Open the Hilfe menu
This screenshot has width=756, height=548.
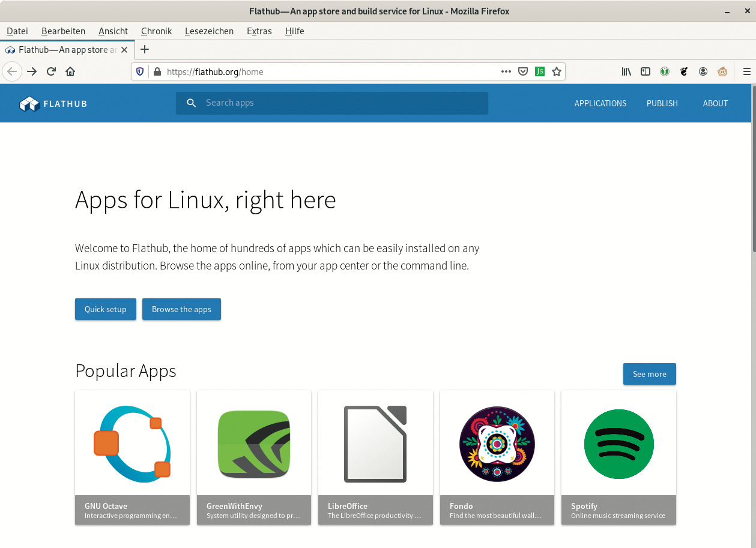294,31
